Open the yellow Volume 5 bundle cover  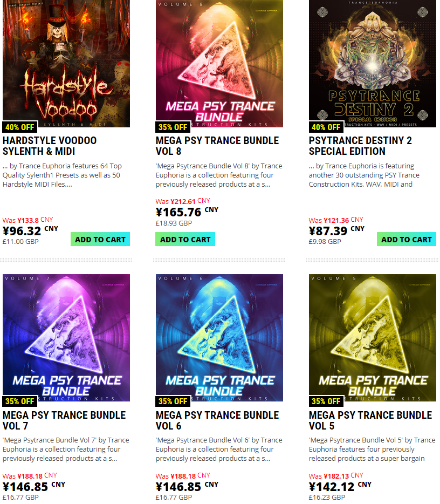(373, 337)
